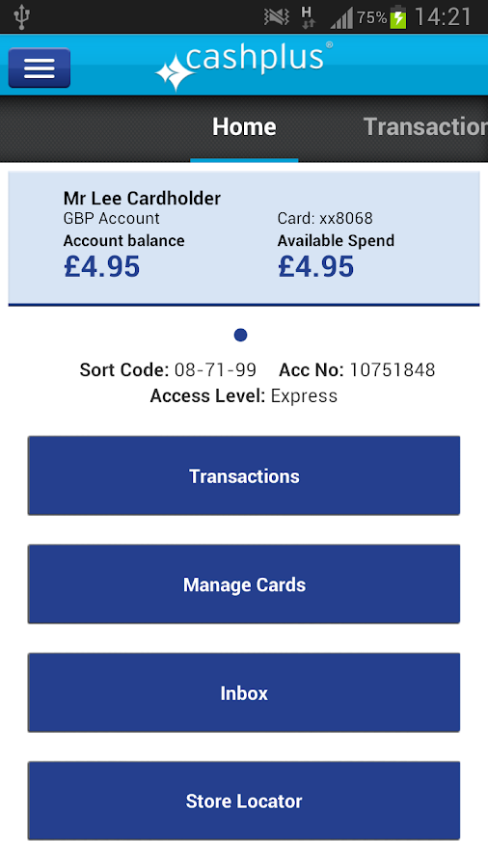Open the Transactions button
This screenshot has width=488, height=868.
(244, 475)
